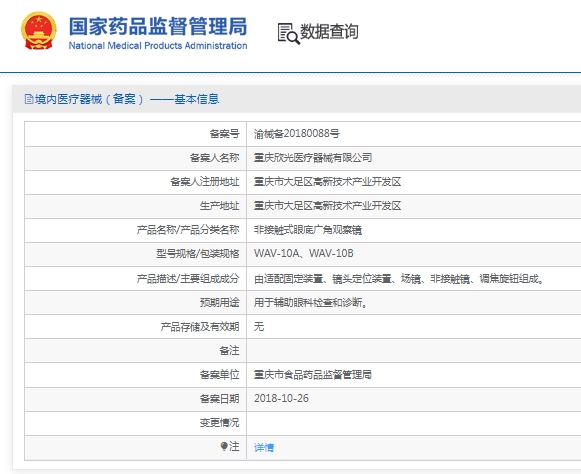This screenshot has width=581, height=474.
Task: Select the value 渝械备20180088号
Action: tap(296, 133)
